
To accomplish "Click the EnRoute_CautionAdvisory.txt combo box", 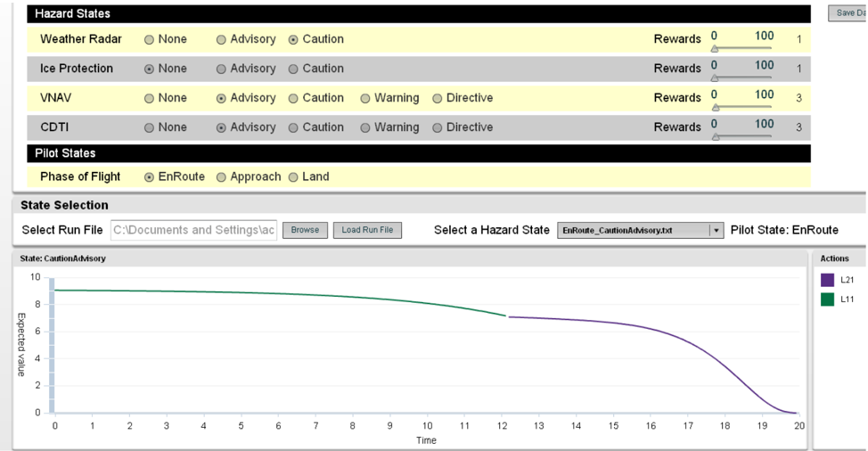I will pyautogui.click(x=640, y=230).
